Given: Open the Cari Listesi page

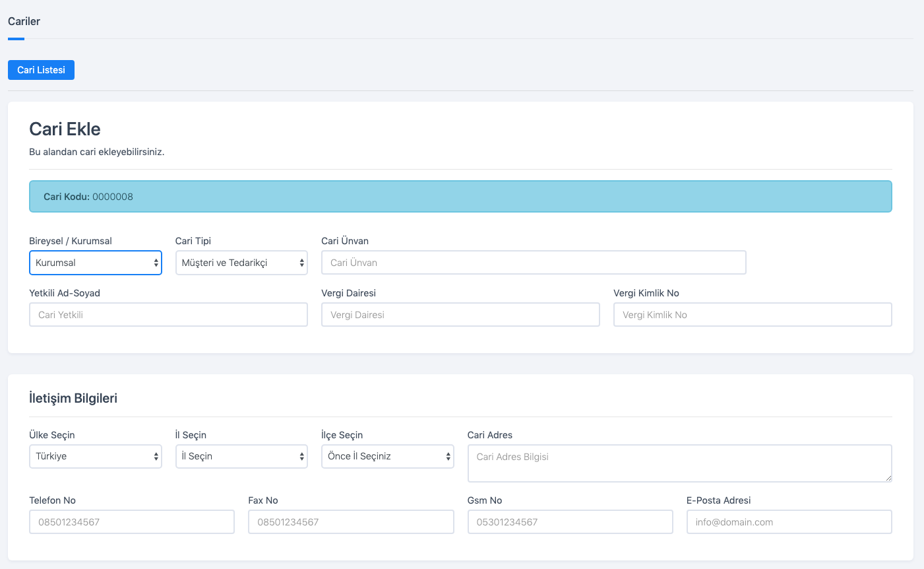Looking at the screenshot, I should [x=41, y=70].
